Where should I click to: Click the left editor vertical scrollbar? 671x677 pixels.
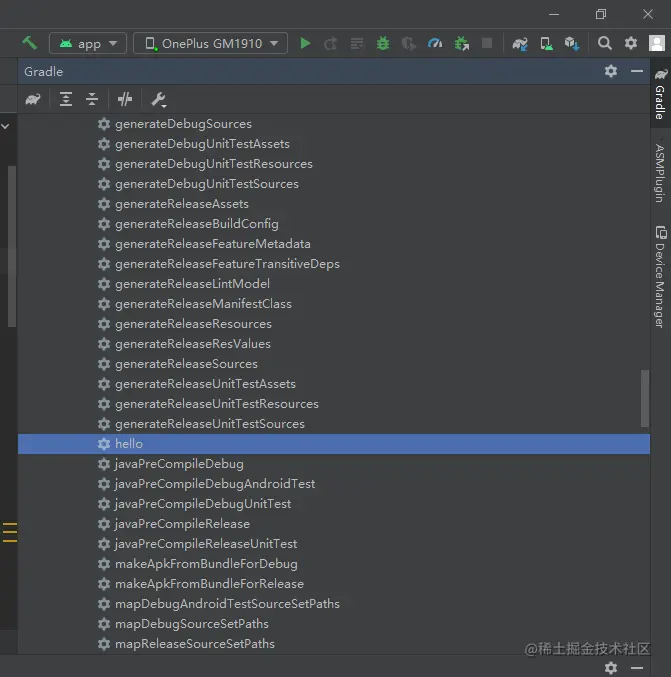12,246
